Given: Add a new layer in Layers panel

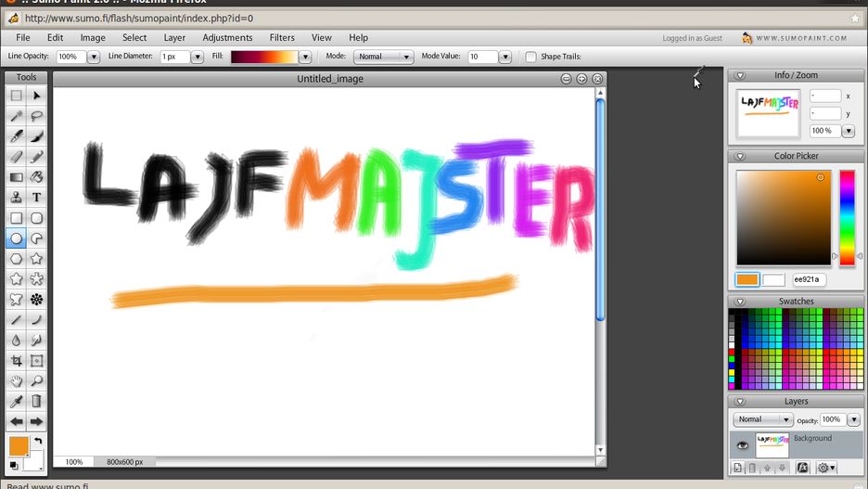Looking at the screenshot, I should click(737, 468).
